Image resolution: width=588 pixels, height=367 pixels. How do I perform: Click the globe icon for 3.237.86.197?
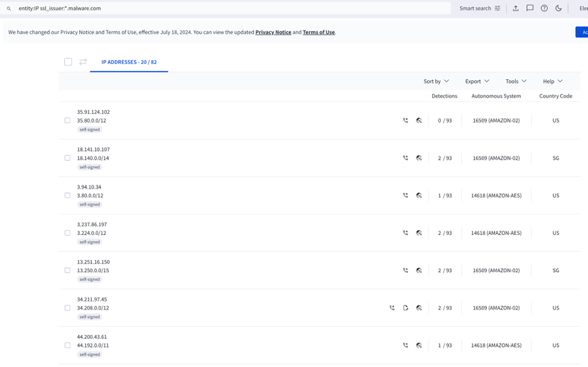pos(419,233)
